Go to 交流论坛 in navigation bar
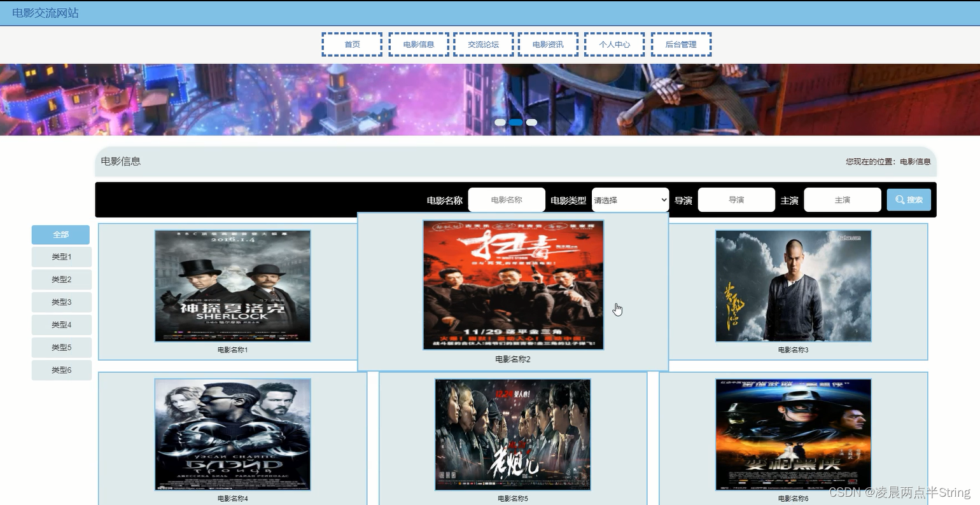Image resolution: width=980 pixels, height=505 pixels. click(484, 45)
